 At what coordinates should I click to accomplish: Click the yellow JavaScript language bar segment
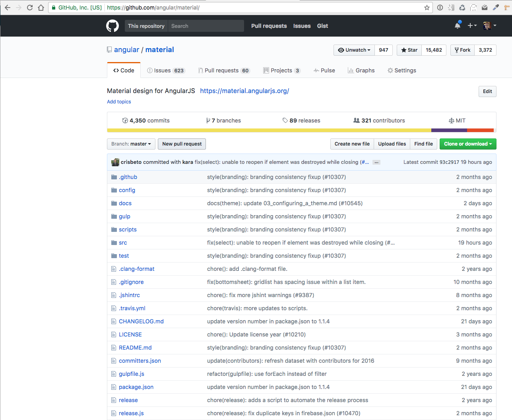269,130
